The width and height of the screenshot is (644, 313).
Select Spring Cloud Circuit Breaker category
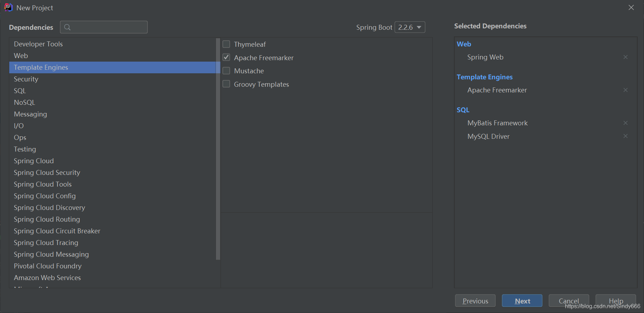(112, 231)
